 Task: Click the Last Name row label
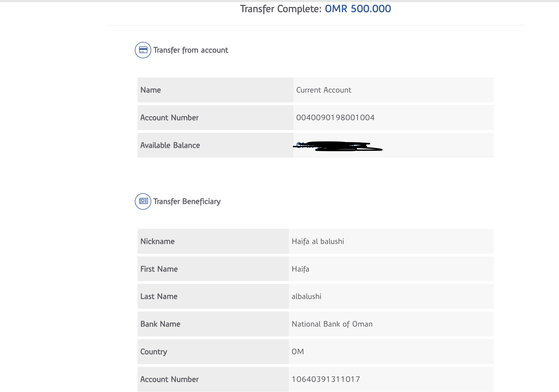[x=159, y=296]
